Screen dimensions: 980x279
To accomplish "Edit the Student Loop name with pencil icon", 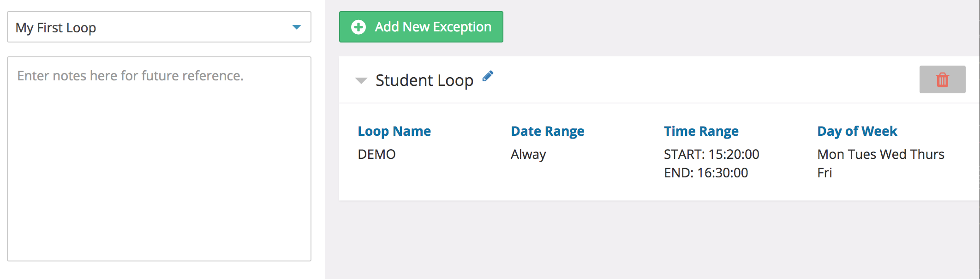I will 488,76.
